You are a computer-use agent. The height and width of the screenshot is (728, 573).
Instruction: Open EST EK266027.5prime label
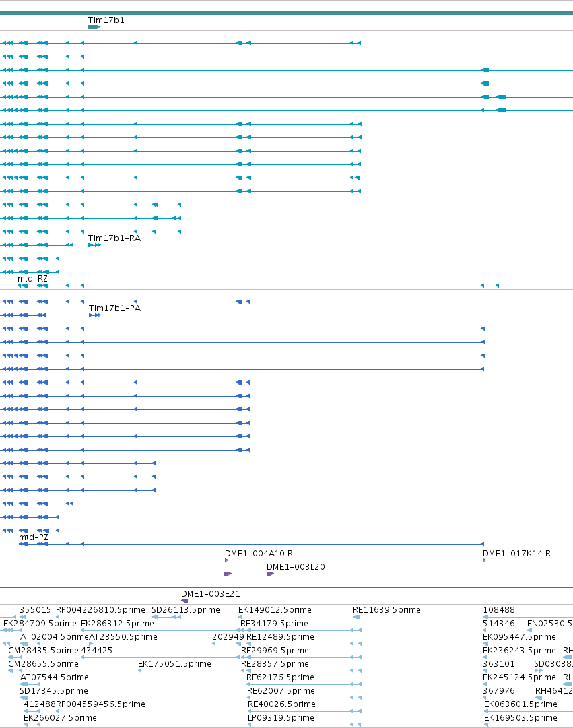tap(61, 718)
